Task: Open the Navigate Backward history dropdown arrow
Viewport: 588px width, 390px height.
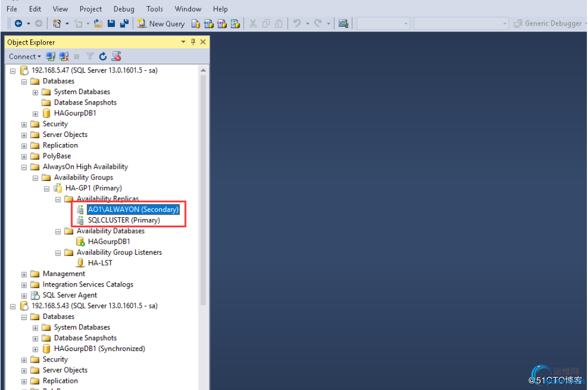Action: click(x=29, y=24)
